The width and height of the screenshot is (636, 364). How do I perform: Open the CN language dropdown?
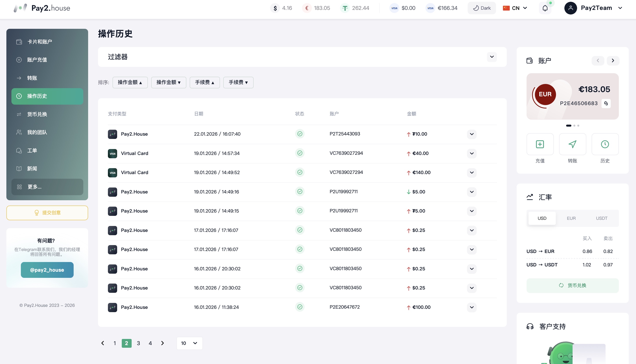(x=515, y=8)
